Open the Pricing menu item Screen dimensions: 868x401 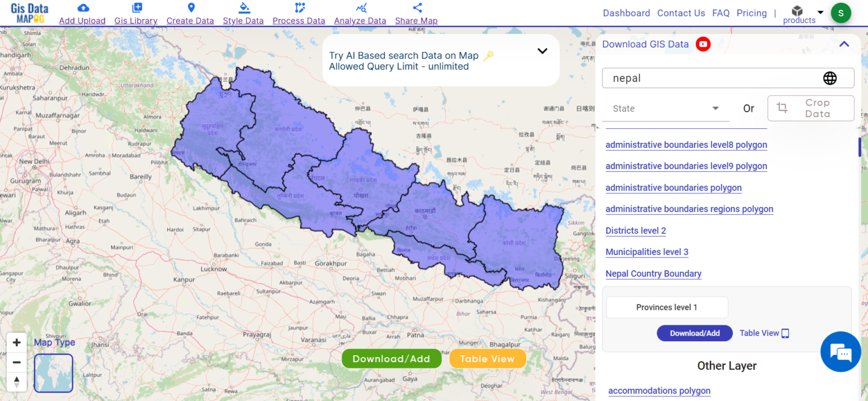[752, 12]
